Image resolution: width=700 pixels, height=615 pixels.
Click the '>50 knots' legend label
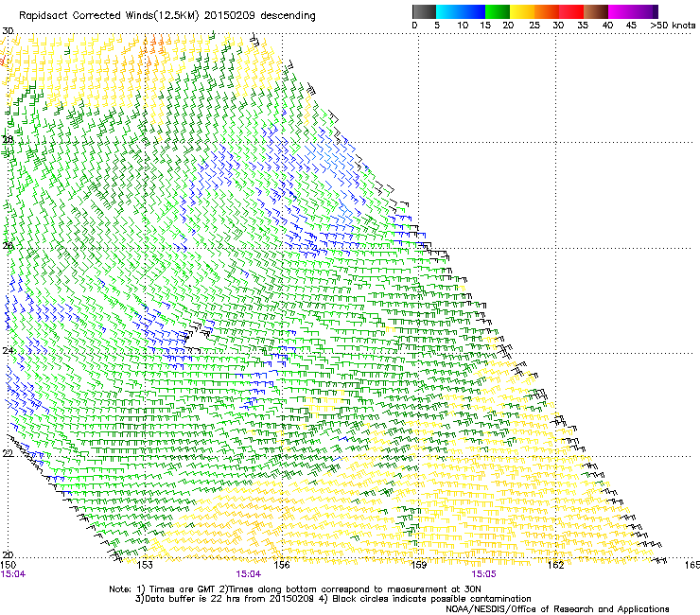coord(673,26)
